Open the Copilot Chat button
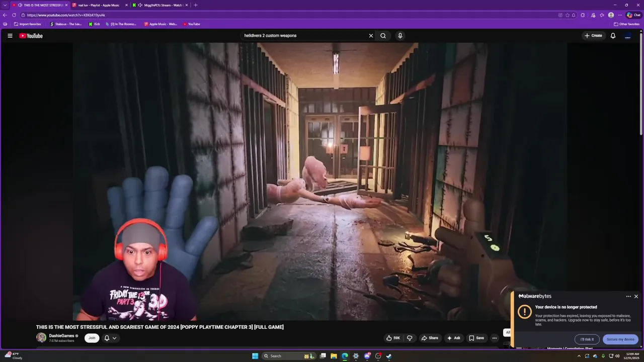The width and height of the screenshot is (644, 362). point(633,15)
